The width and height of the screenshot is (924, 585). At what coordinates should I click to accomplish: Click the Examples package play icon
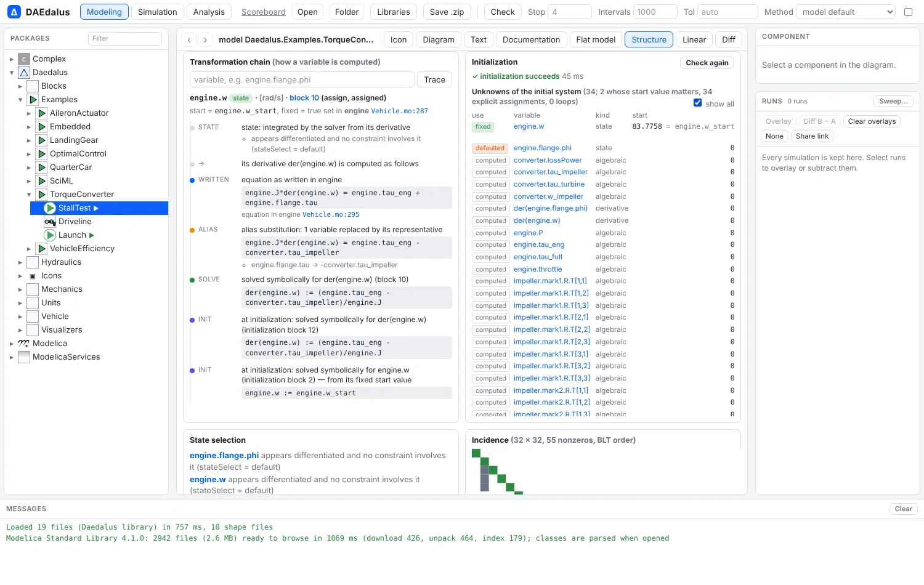[x=33, y=100]
